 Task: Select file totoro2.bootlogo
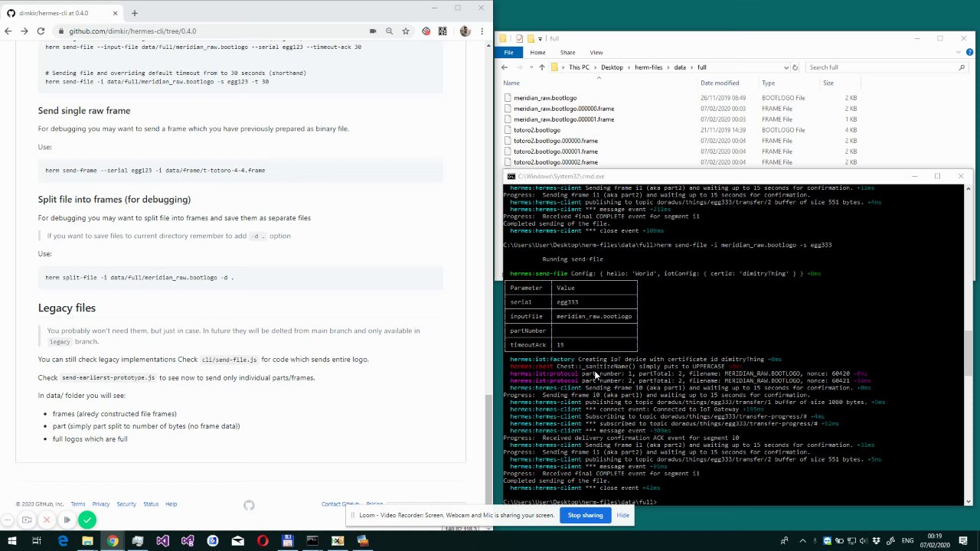[x=537, y=130]
